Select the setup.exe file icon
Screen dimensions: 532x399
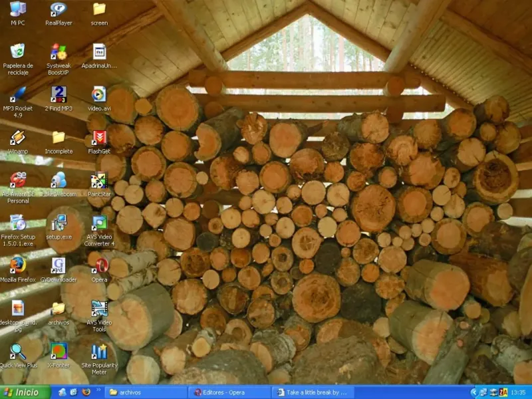coord(59,227)
